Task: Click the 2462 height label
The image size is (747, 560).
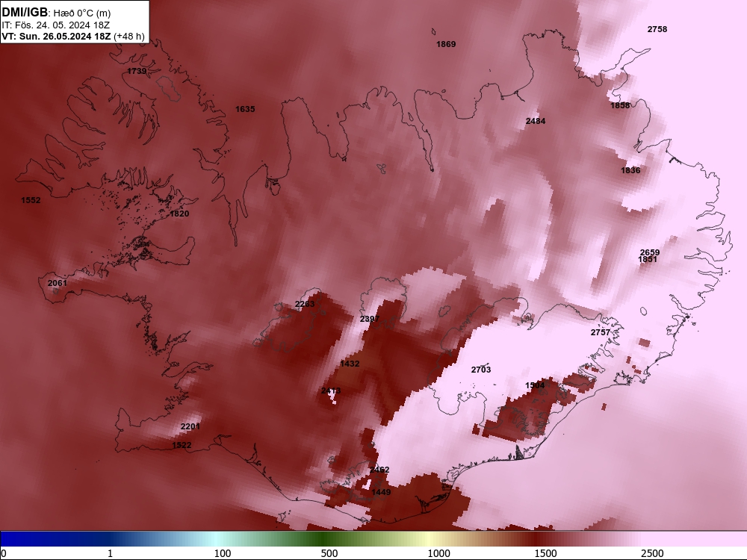Action: (379, 470)
